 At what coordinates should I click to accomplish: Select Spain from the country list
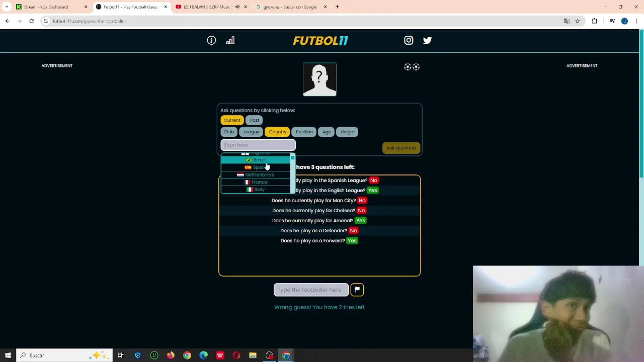256,167
